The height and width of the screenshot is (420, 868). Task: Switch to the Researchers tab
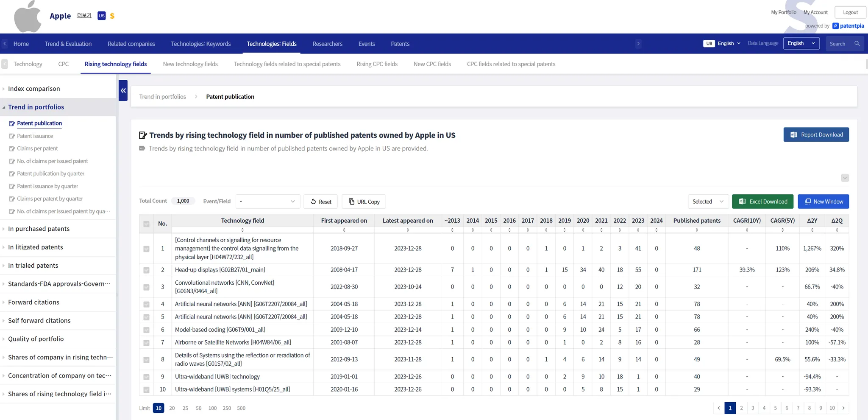point(327,44)
